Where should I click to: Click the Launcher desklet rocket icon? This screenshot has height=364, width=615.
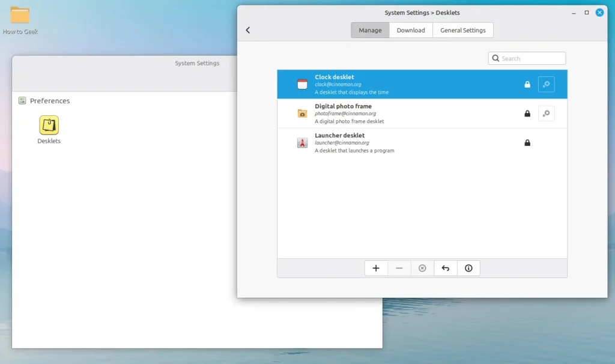pos(302,142)
